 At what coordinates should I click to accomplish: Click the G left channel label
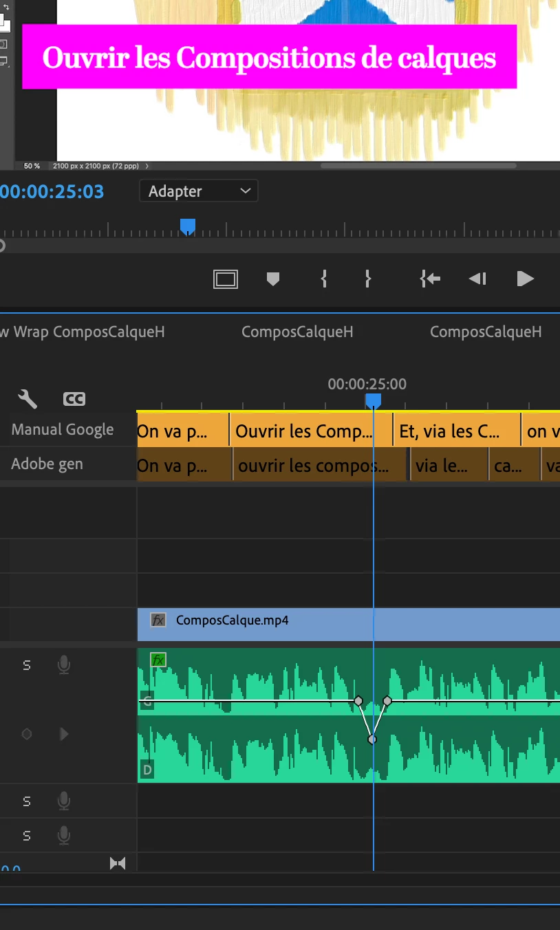pos(147,702)
